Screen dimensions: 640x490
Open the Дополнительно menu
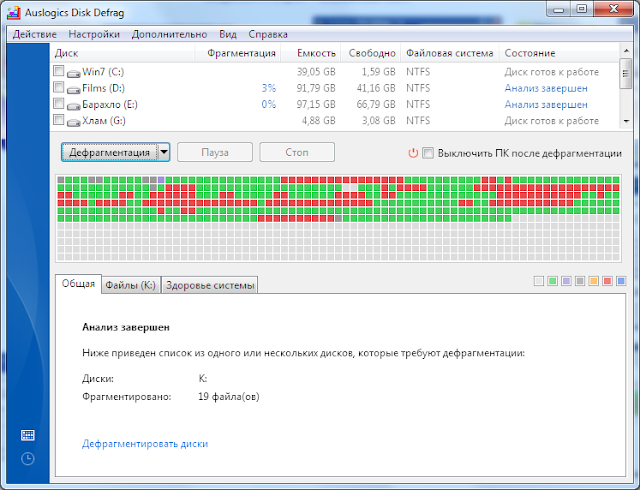coord(169,34)
